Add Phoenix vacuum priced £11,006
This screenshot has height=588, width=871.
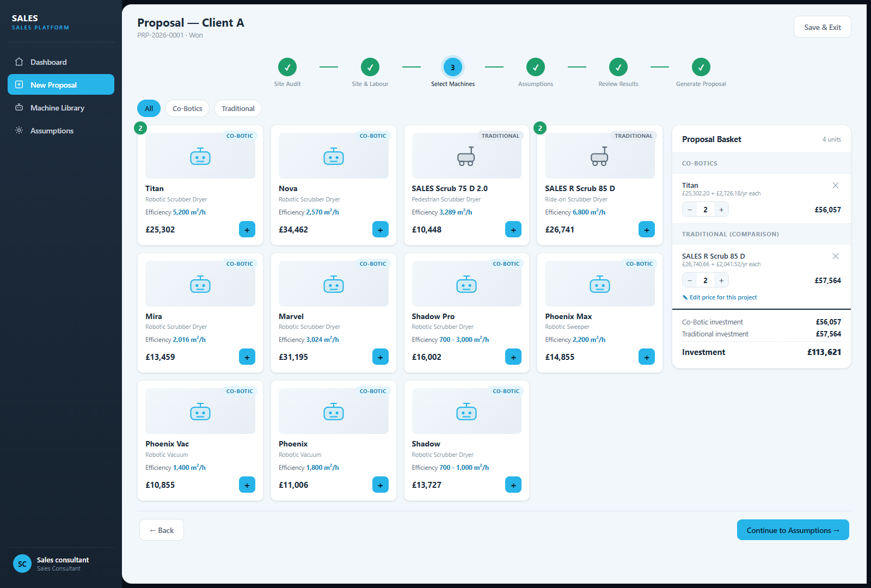click(x=381, y=485)
